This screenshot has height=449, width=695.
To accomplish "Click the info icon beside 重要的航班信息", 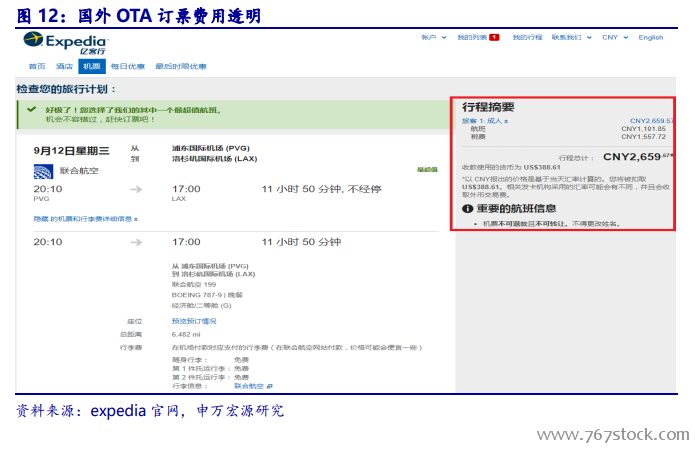I will [x=467, y=209].
